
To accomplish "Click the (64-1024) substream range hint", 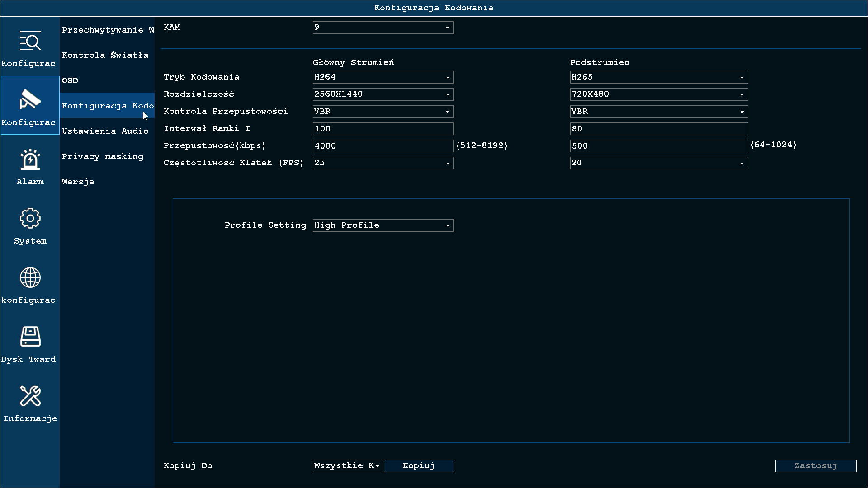I will coord(774,145).
